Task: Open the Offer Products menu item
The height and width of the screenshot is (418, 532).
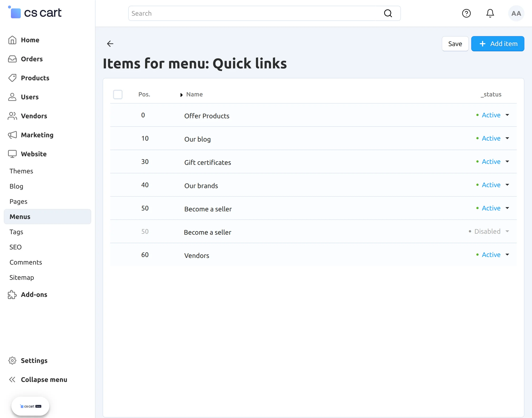Action: tap(207, 116)
